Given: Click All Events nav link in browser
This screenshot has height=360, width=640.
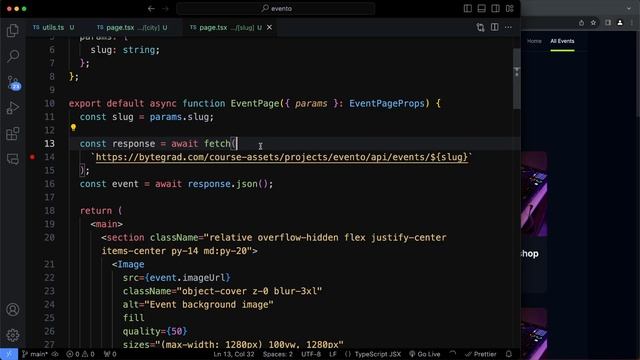Looking at the screenshot, I should pos(562,41).
